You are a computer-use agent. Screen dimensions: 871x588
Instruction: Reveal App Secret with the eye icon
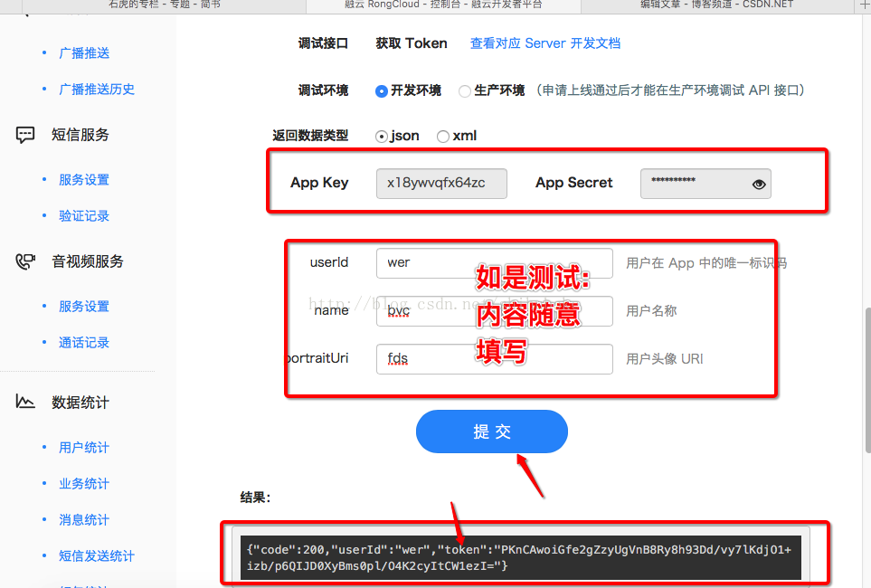(x=759, y=184)
